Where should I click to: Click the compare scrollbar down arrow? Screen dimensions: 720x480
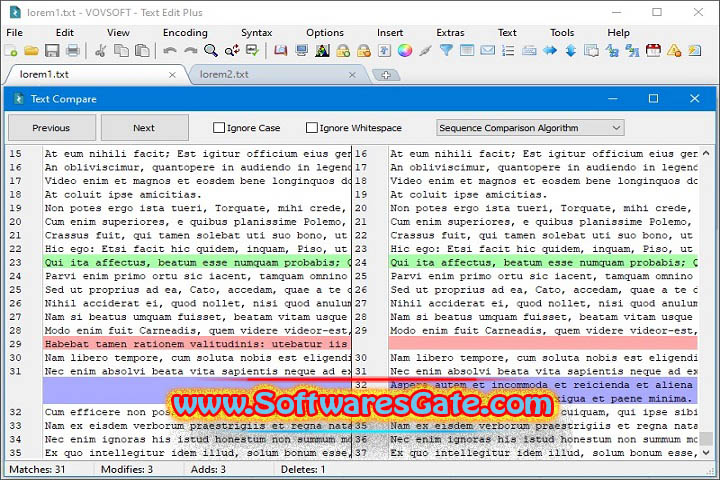[706, 453]
